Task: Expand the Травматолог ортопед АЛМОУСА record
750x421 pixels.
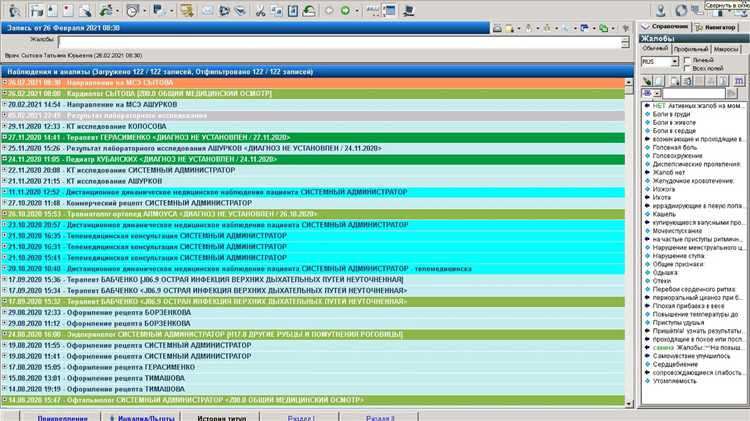Action: [x=5, y=214]
